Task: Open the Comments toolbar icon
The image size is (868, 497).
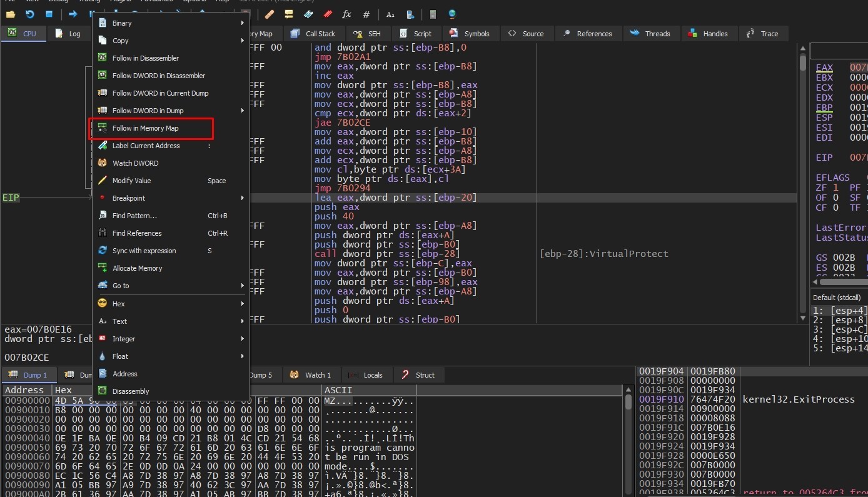Action: [288, 14]
